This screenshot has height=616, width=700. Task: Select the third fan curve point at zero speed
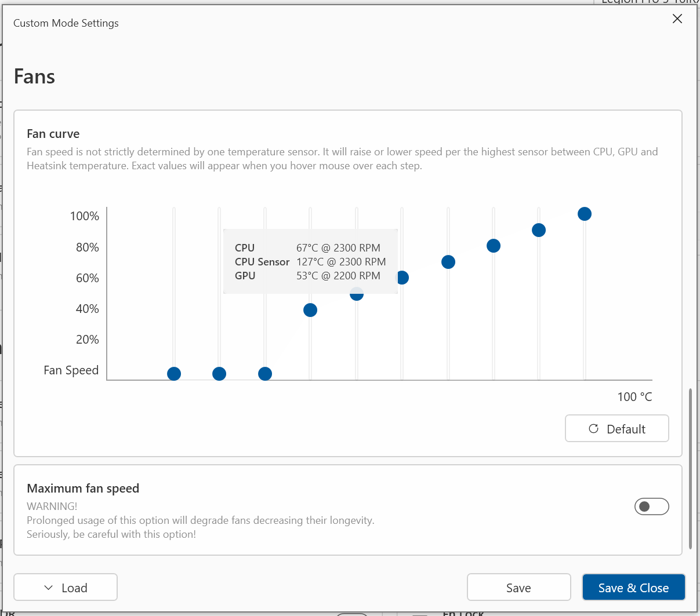pyautogui.click(x=265, y=374)
